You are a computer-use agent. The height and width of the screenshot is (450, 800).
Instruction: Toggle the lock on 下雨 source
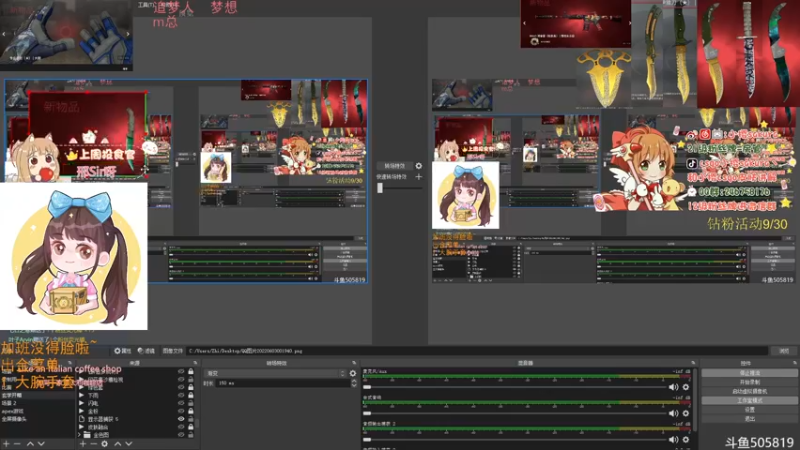[191, 395]
